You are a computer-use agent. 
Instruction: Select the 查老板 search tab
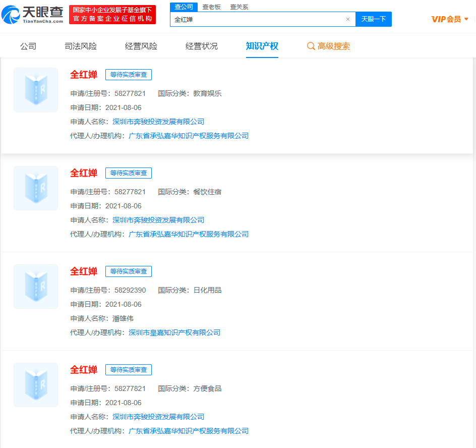point(211,7)
